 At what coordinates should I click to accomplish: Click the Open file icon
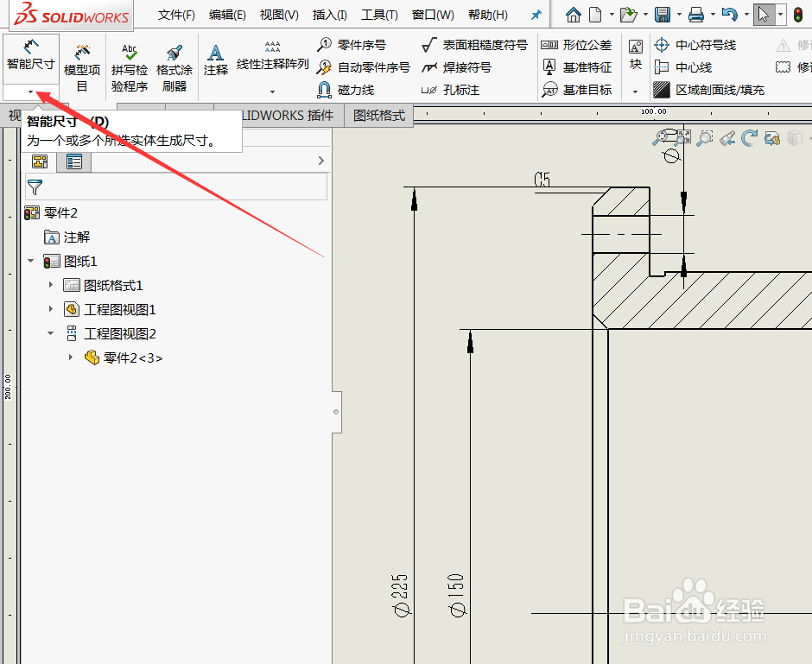[628, 15]
